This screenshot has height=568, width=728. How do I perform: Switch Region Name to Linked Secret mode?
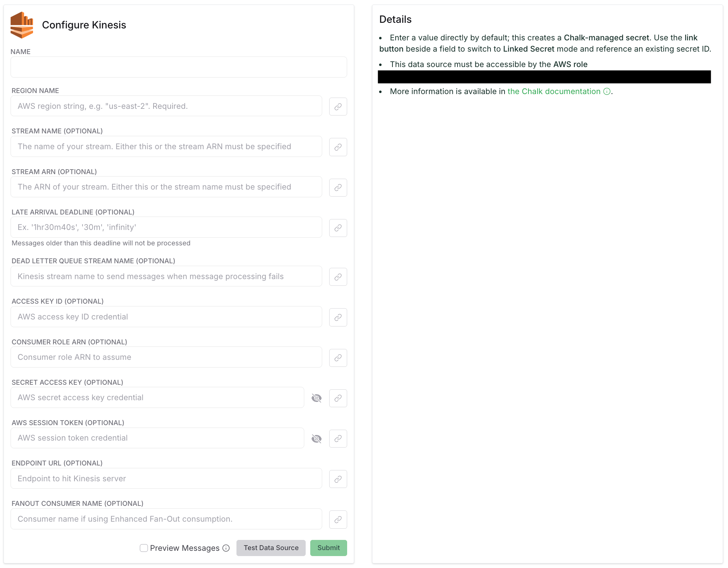tap(338, 106)
